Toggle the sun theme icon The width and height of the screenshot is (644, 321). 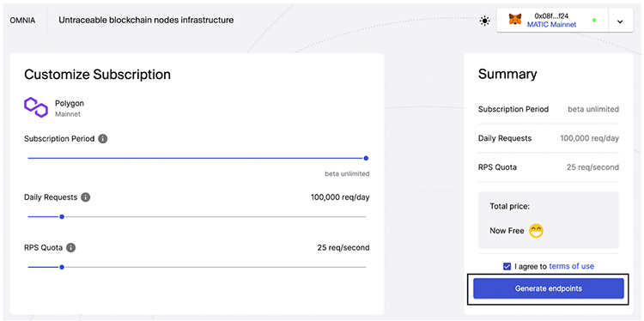484,21
